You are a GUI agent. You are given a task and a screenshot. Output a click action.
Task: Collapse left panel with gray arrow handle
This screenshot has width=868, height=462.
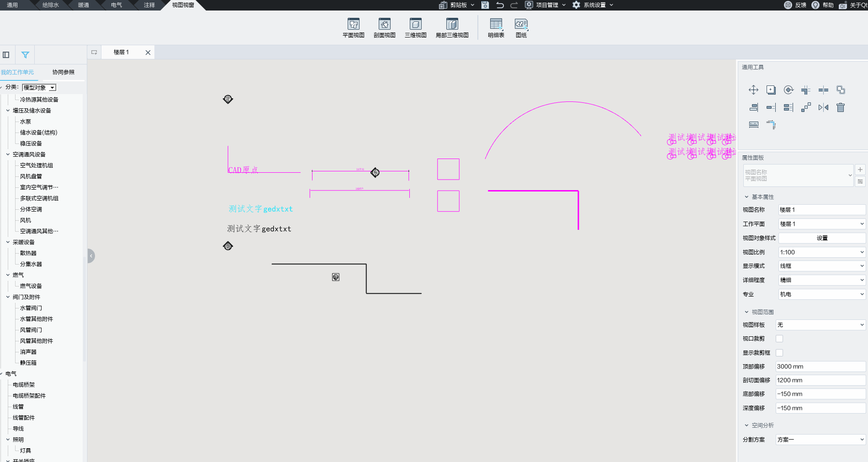(x=91, y=256)
